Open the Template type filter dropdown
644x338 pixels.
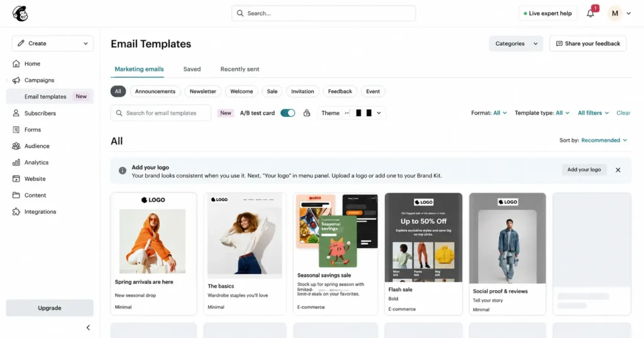click(x=542, y=113)
